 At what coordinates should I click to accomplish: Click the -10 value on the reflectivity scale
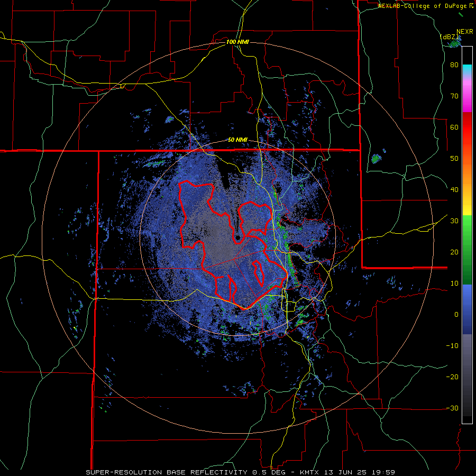(452, 346)
